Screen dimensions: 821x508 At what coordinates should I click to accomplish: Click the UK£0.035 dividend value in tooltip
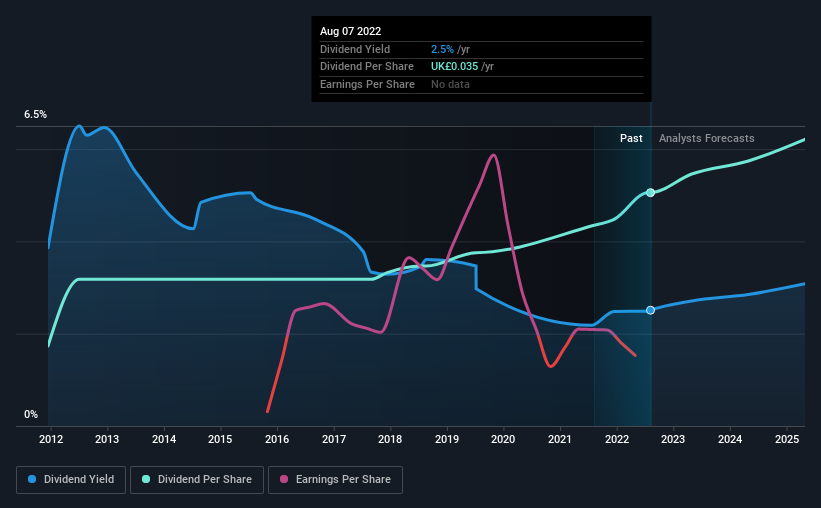(x=454, y=67)
